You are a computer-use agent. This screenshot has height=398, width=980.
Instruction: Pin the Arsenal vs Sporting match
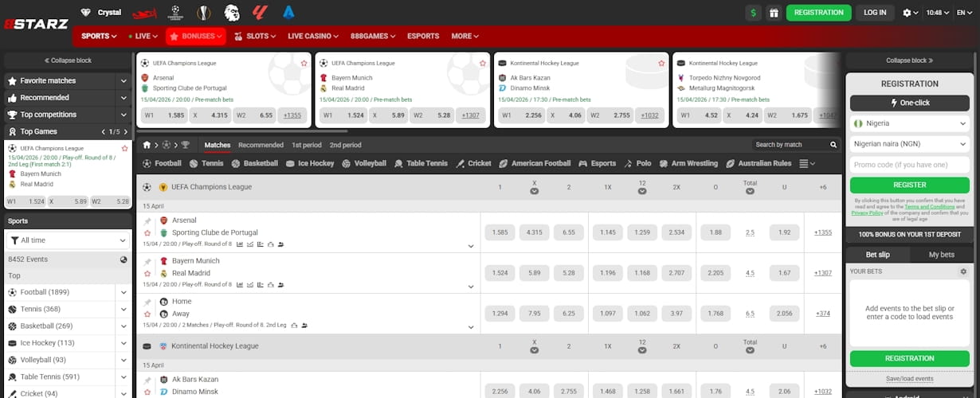[x=147, y=220]
